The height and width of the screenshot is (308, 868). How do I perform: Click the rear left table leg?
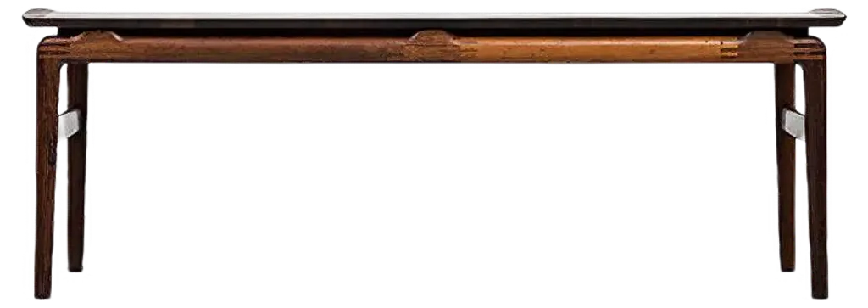[x=77, y=166]
